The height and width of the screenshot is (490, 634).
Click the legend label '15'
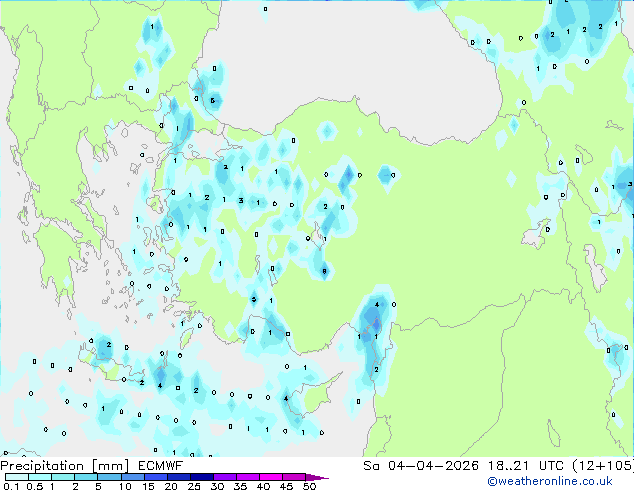coord(148,486)
